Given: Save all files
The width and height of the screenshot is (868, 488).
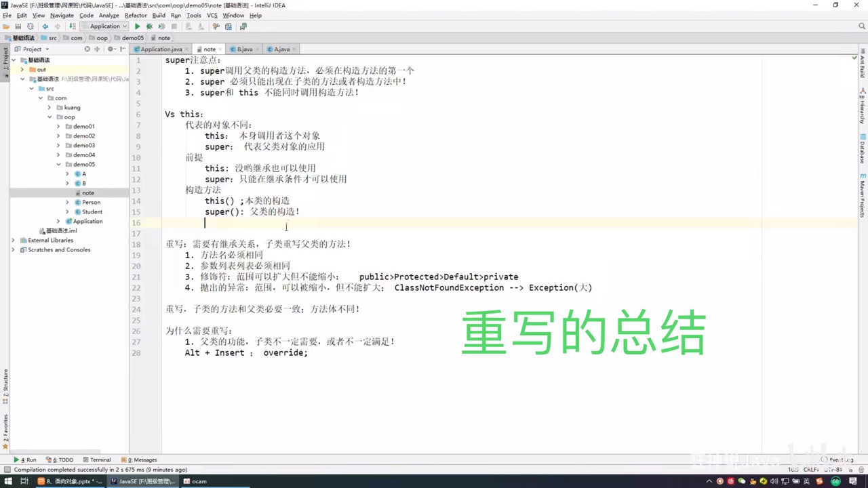Looking at the screenshot, I should (18, 26).
